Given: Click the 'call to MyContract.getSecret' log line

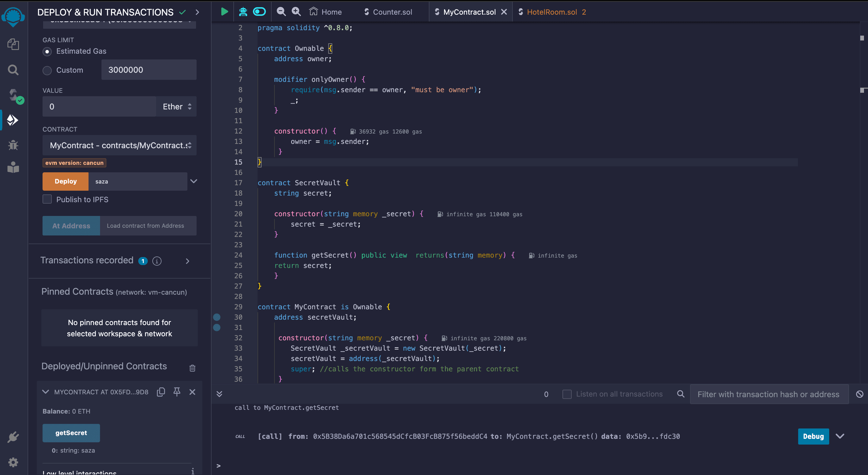Looking at the screenshot, I should tap(287, 407).
